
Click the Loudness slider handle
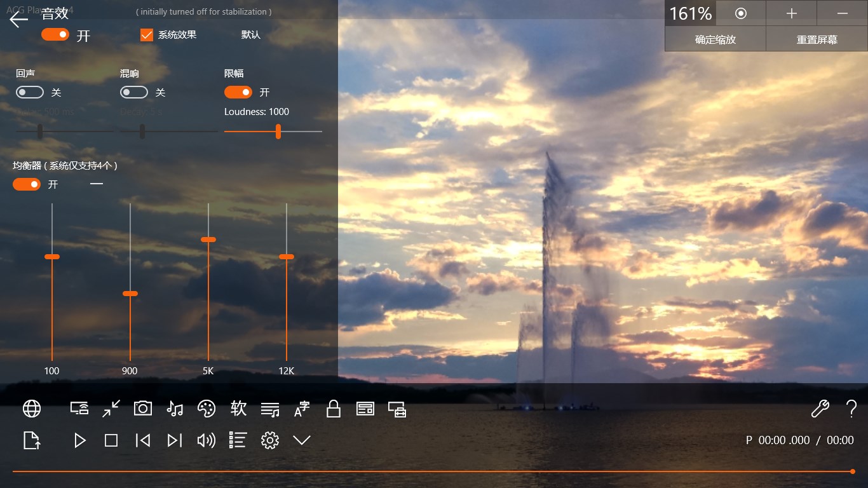(278, 132)
